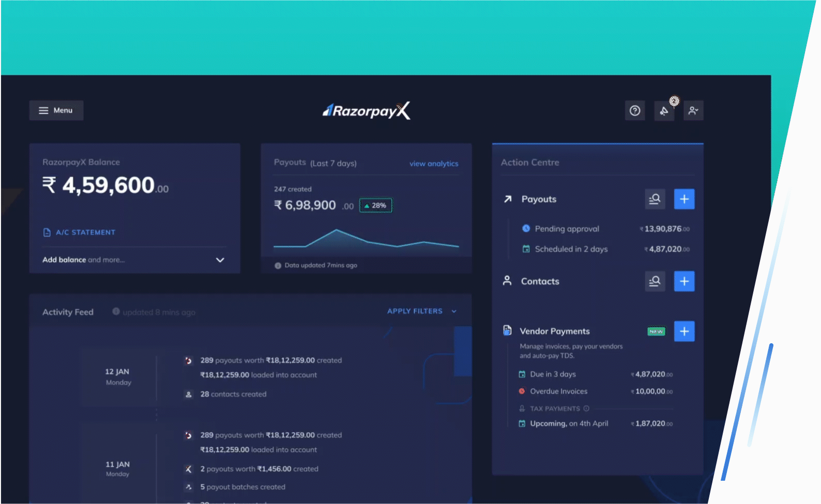The image size is (821, 504).
Task: Click the 28 contacts created person icon
Action: pos(189,394)
